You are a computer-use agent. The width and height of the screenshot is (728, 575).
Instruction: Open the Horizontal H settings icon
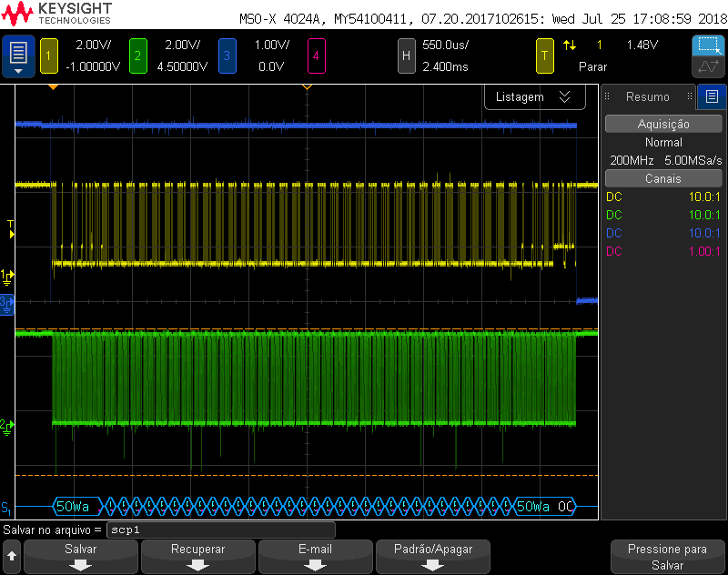406,56
